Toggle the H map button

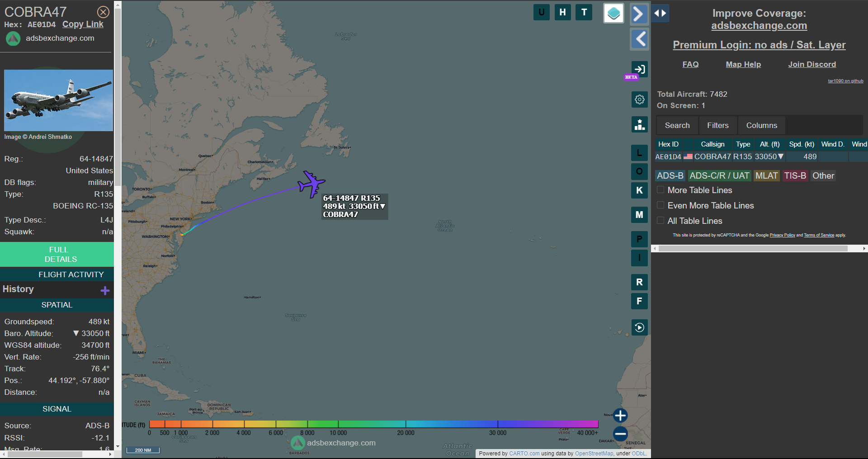click(x=562, y=12)
